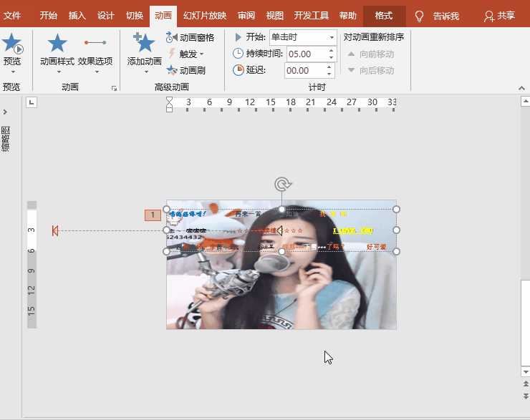Switch to the Help (帮助) tab
The height and width of the screenshot is (420, 530).
pos(348,16)
